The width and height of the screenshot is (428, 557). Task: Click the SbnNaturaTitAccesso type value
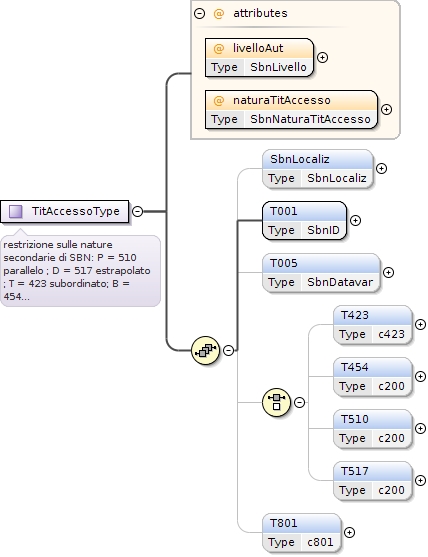coord(310,119)
